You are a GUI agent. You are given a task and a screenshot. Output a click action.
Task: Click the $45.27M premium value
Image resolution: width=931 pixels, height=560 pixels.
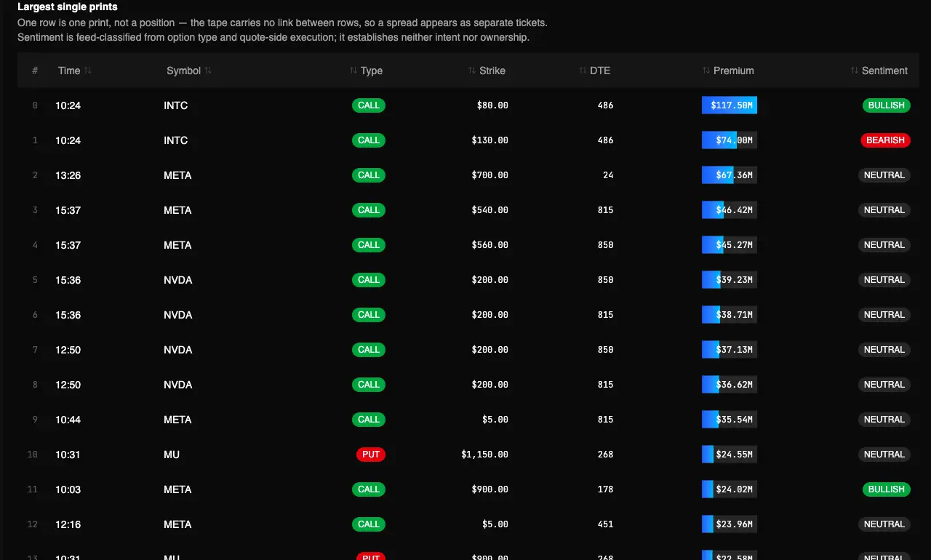[x=730, y=245]
